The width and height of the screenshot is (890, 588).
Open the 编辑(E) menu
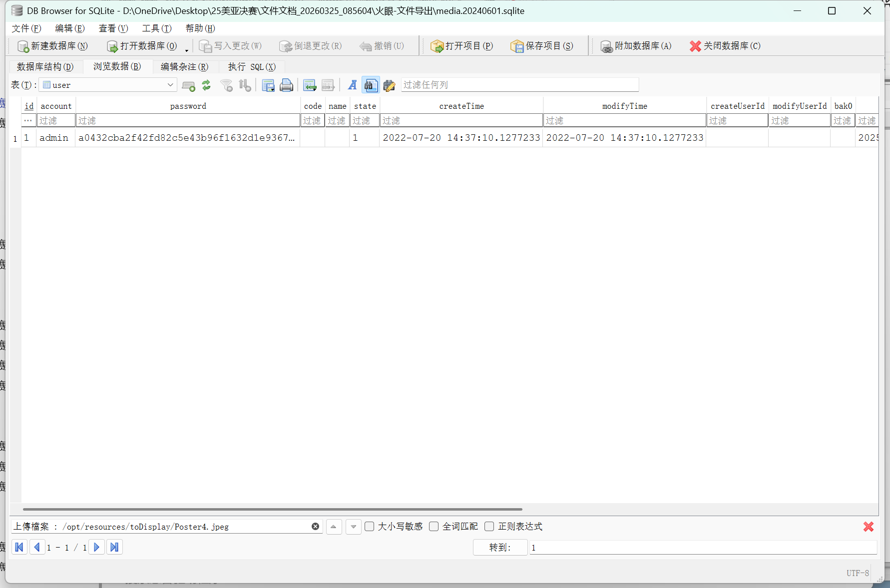pyautogui.click(x=70, y=28)
